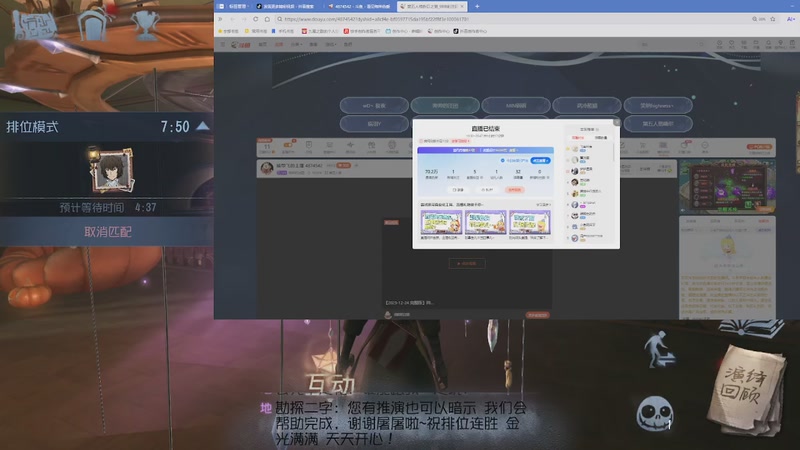Open the first yellow-star bookmark

(x=229, y=31)
